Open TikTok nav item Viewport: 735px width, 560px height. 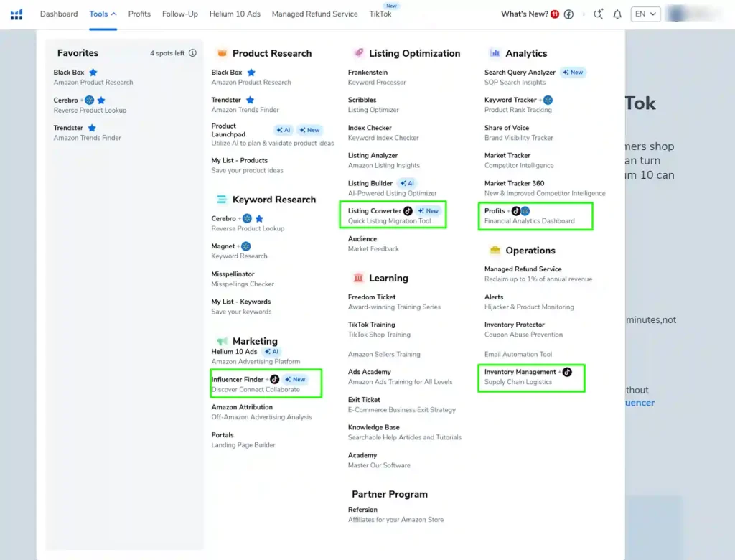click(380, 14)
